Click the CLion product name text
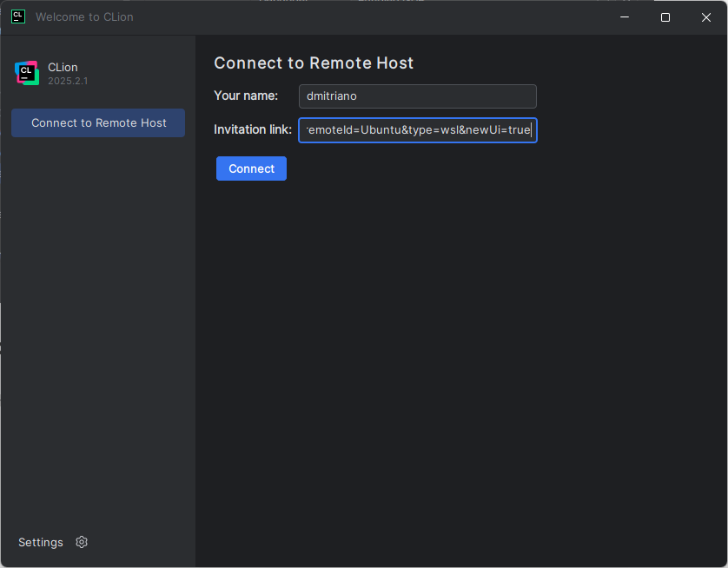The width and height of the screenshot is (728, 568). 63,67
